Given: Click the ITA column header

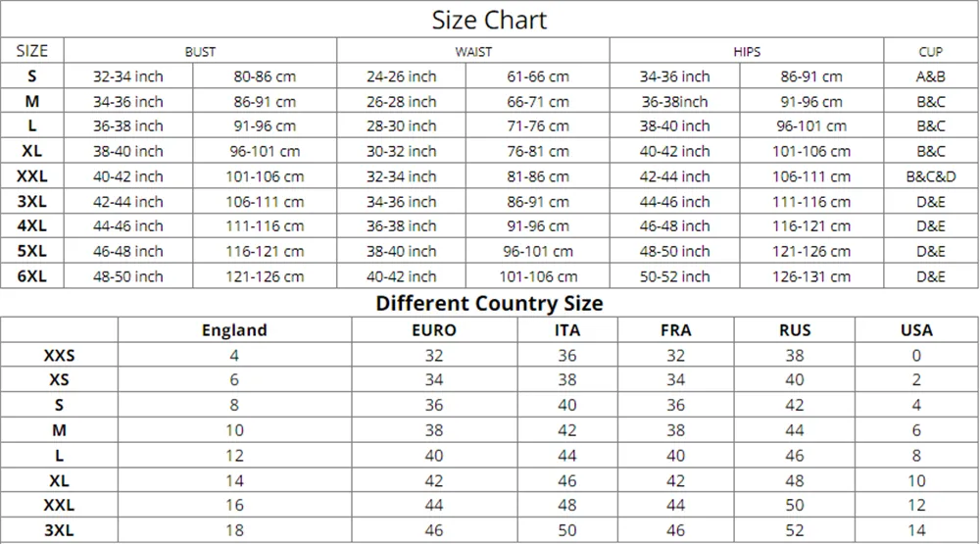Looking at the screenshot, I should [567, 330].
